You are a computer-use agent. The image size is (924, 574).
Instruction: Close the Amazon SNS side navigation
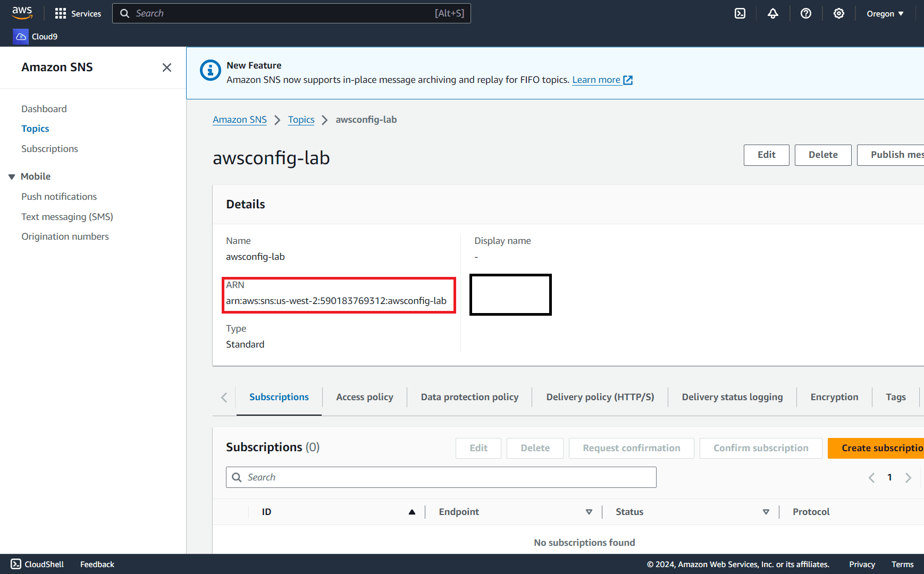(167, 67)
